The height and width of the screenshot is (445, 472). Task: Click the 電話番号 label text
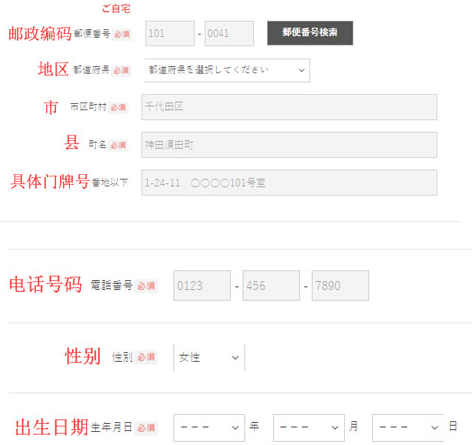[112, 285]
